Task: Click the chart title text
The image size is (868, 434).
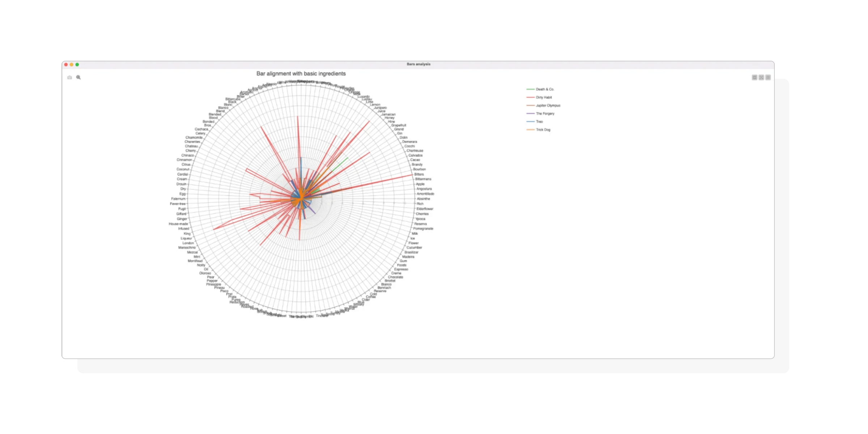Action: pyautogui.click(x=301, y=74)
